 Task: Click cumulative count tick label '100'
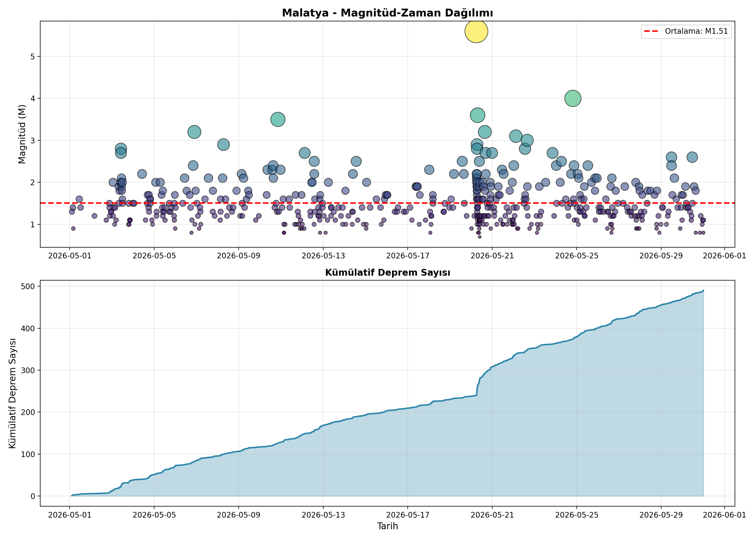point(28,454)
